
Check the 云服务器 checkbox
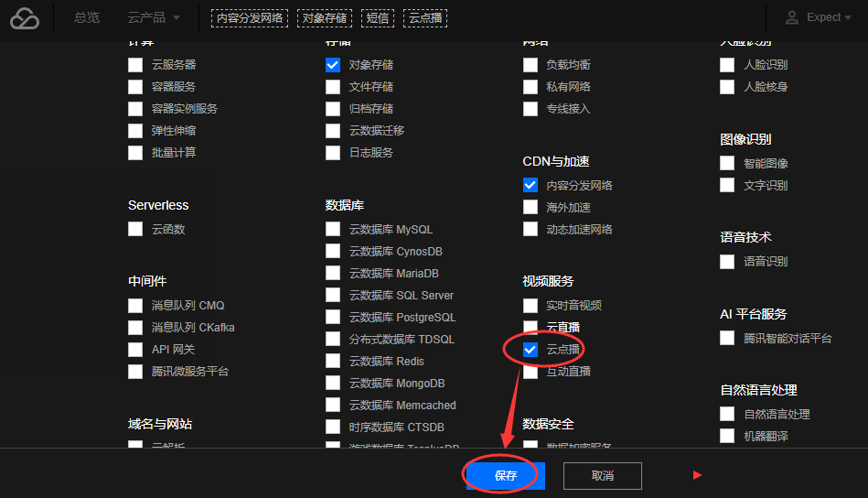click(135, 65)
